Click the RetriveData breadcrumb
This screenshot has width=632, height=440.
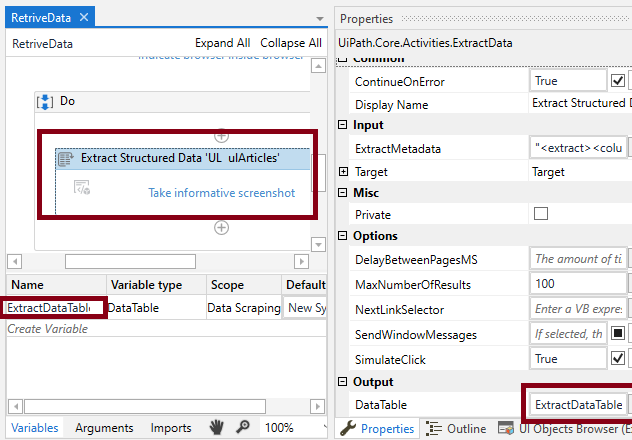click(x=42, y=44)
